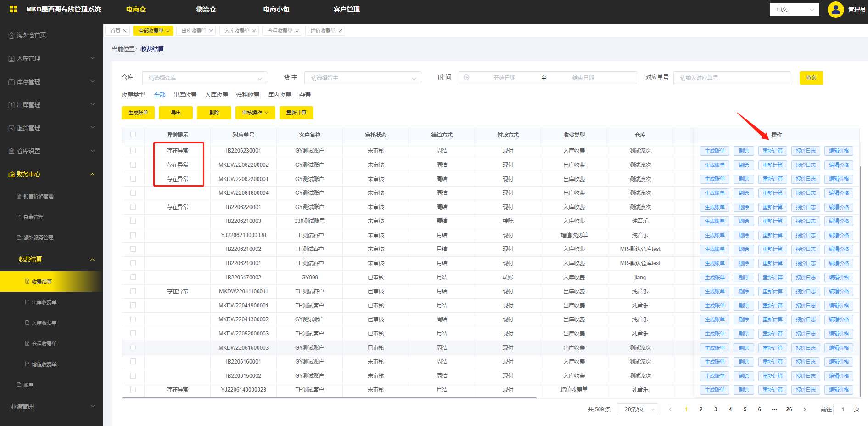Click the 对应单号 input field

[x=731, y=78]
